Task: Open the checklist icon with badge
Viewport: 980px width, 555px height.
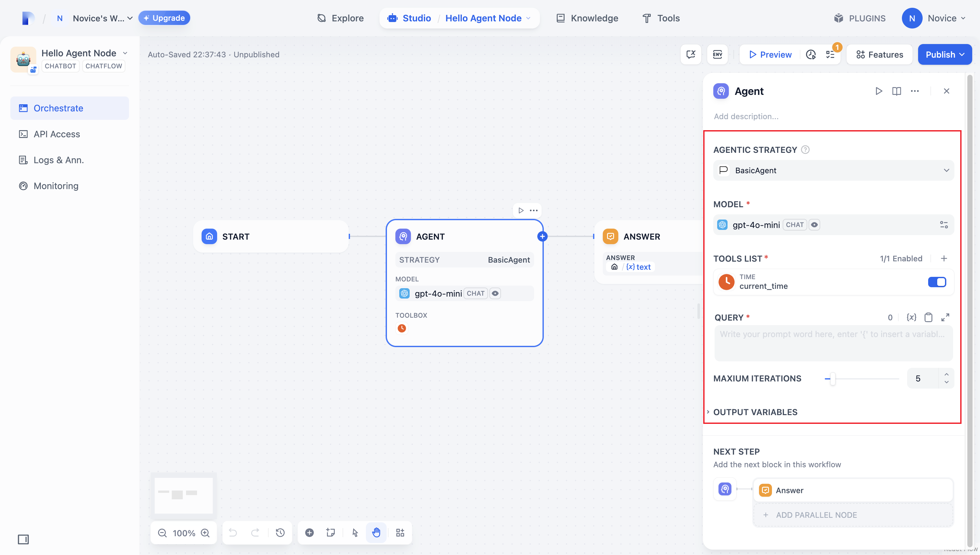Action: [831, 54]
